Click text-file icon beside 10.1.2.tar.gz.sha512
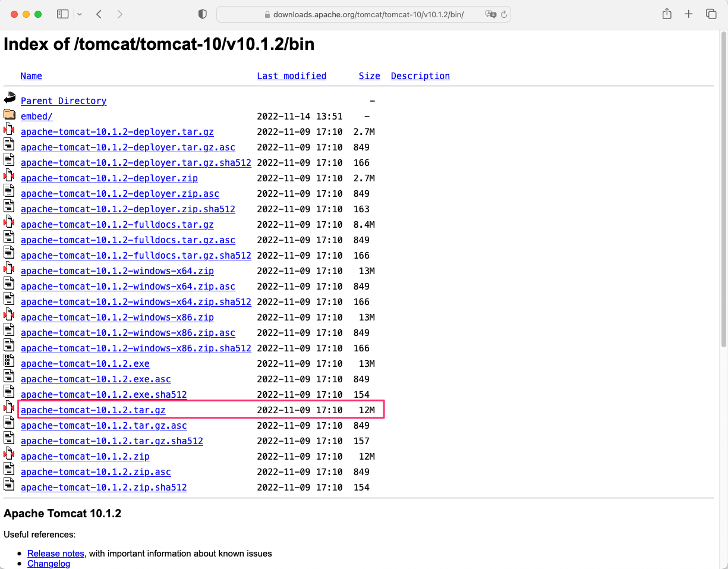The height and width of the screenshot is (569, 728). [x=9, y=438]
